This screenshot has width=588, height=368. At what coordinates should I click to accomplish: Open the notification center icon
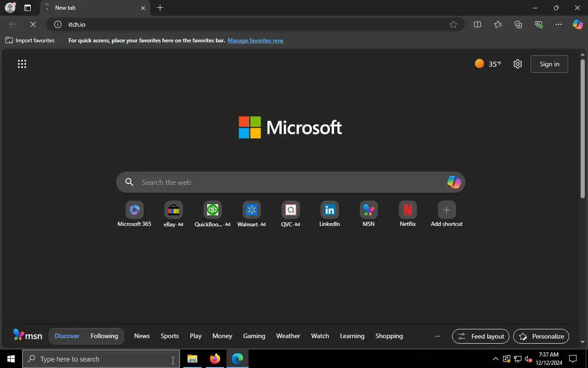point(573,359)
